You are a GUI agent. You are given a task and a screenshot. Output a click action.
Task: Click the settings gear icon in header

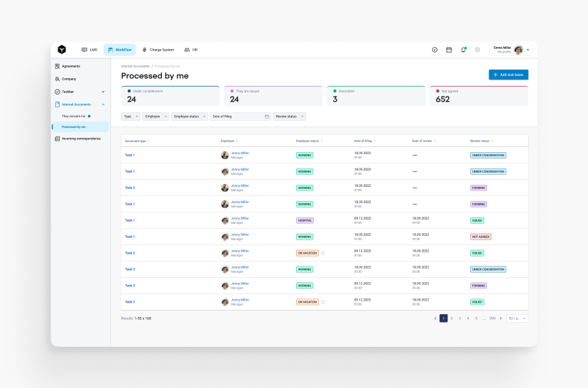[x=477, y=50]
